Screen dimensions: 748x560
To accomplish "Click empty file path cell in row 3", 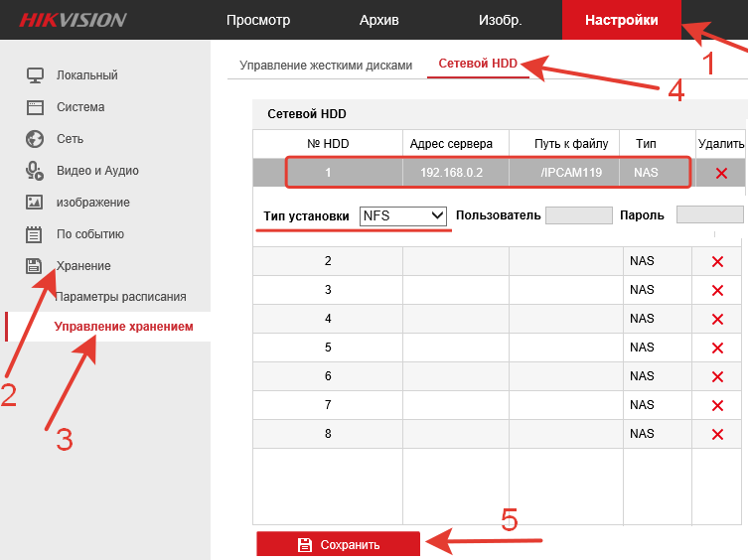I will [x=566, y=290].
